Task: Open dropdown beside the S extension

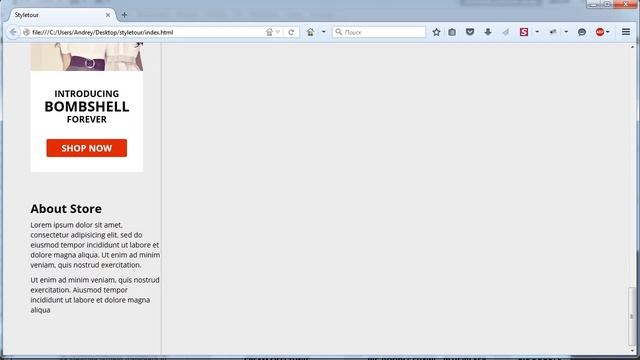Action: pyautogui.click(x=537, y=32)
